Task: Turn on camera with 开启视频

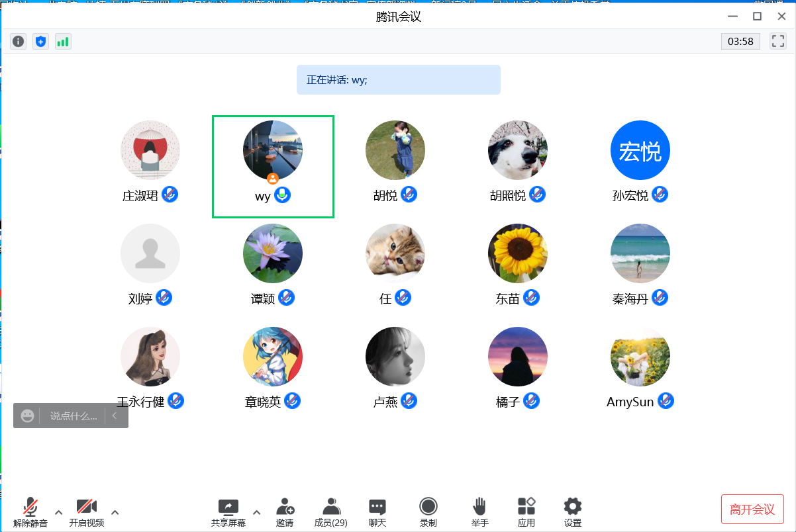Action: pos(87,511)
